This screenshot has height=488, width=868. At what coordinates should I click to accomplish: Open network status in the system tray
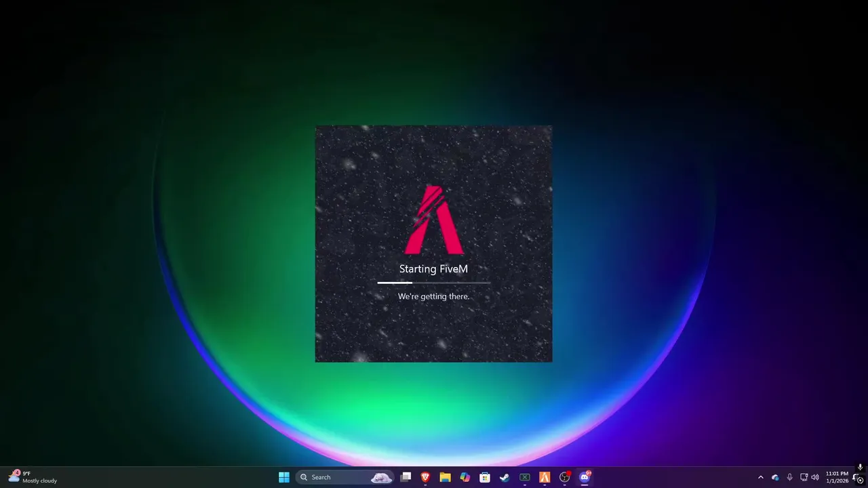pyautogui.click(x=804, y=477)
